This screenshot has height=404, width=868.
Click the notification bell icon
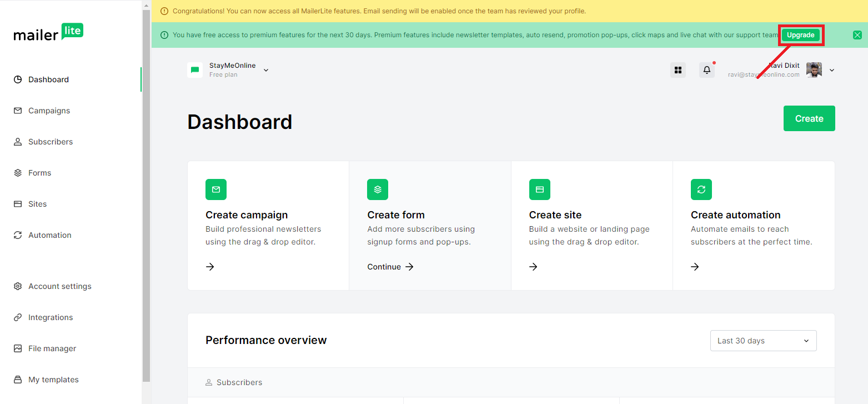706,70
